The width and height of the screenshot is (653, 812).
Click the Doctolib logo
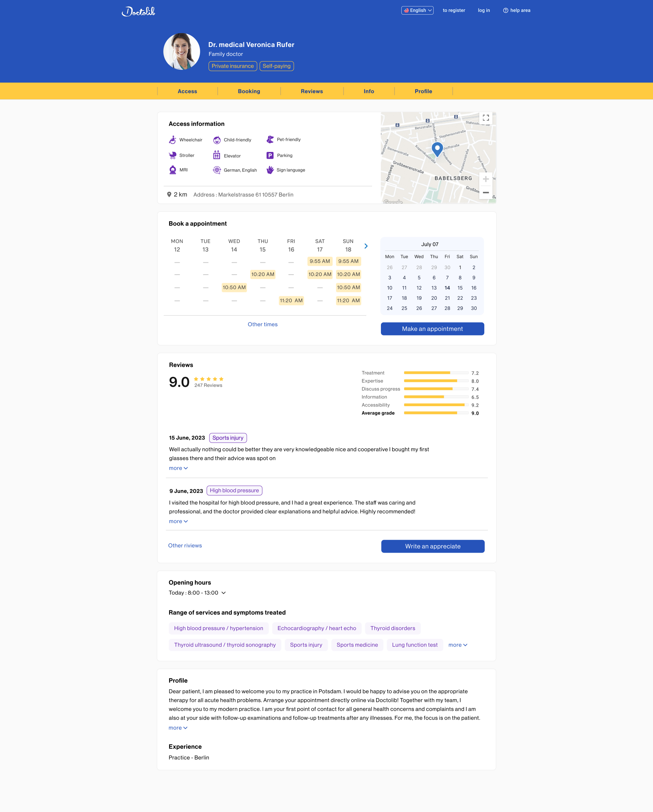pos(138,11)
